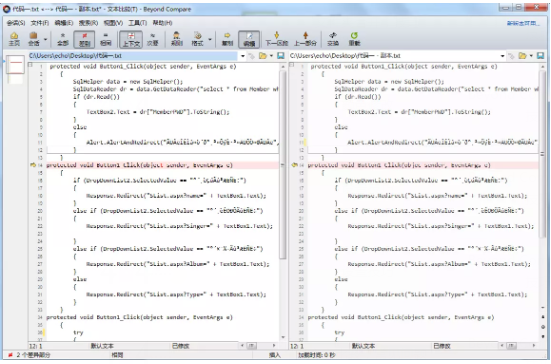Click the left pane horizontal scrollbar thumb
The width and height of the screenshot is (551, 364).
click(x=252, y=346)
